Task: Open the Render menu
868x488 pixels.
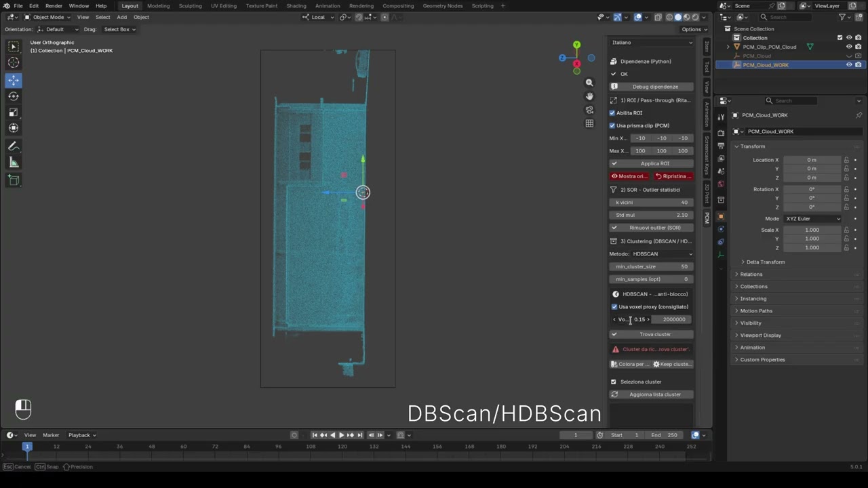Action: 54,5
